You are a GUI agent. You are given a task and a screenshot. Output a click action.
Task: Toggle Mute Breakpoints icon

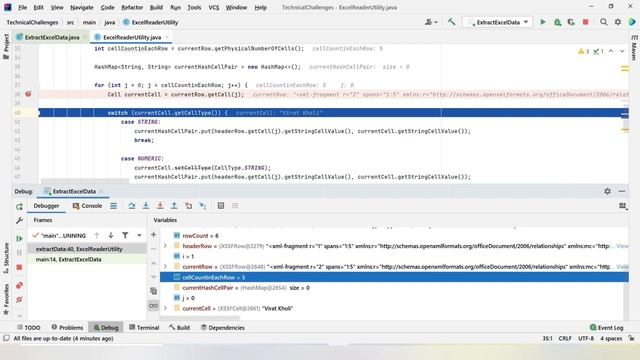click(x=19, y=300)
